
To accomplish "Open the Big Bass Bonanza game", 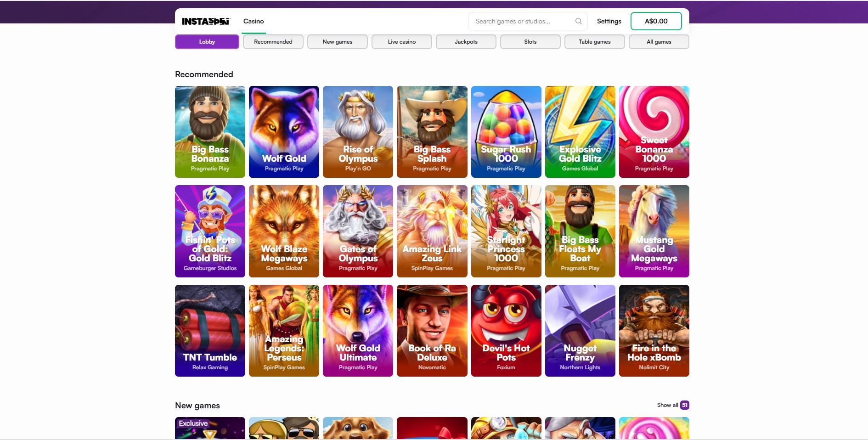I will pos(210,132).
